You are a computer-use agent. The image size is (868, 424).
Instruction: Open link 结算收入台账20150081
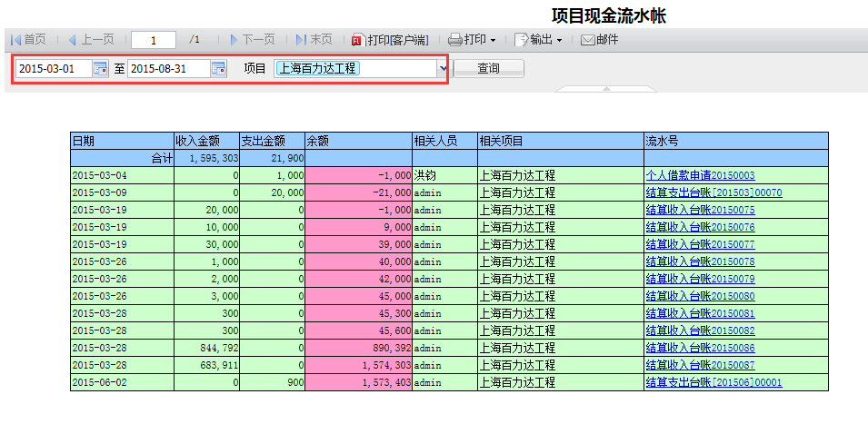pos(700,313)
